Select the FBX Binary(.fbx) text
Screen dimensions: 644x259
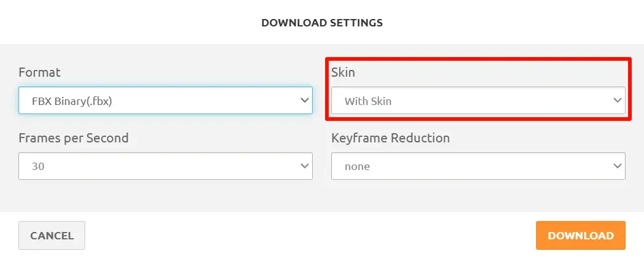pyautogui.click(x=72, y=101)
